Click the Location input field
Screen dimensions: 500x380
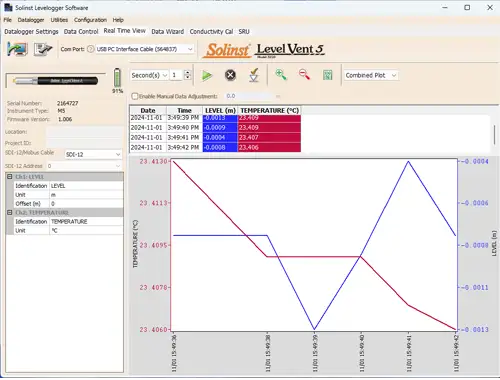point(85,132)
